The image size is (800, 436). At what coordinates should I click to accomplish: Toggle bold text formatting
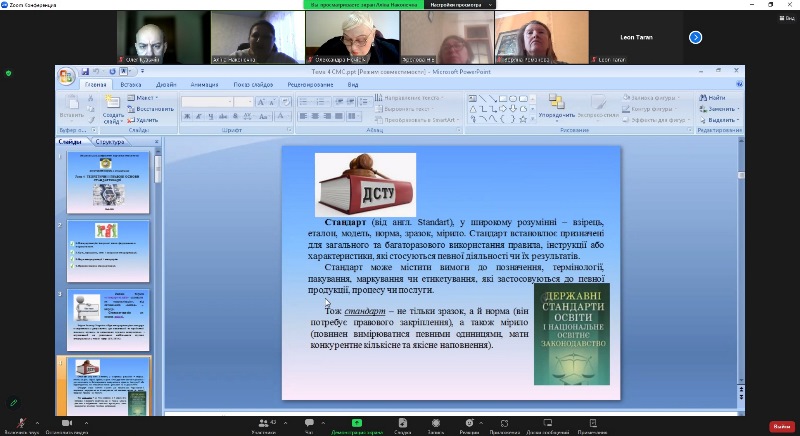pos(187,116)
